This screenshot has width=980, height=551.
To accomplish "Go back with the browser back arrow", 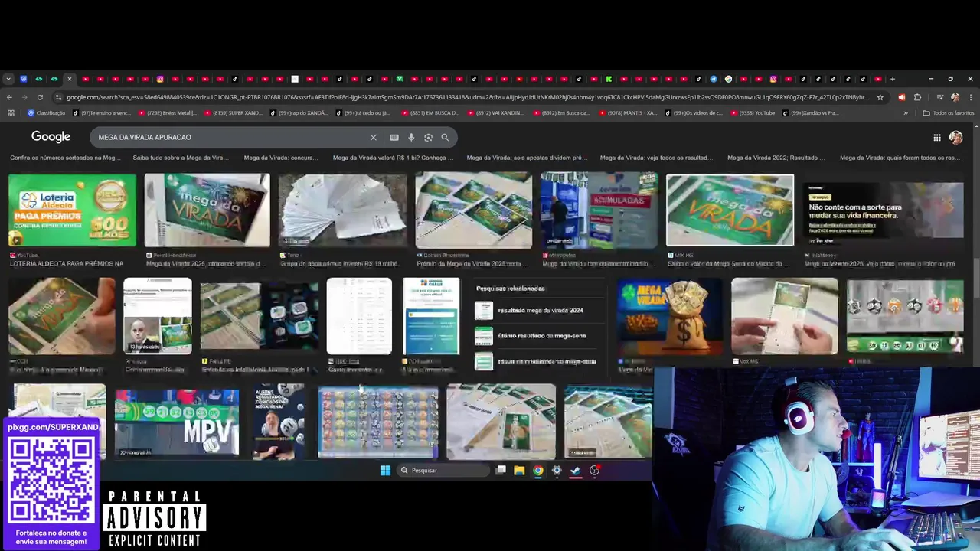I will pyautogui.click(x=9, y=97).
